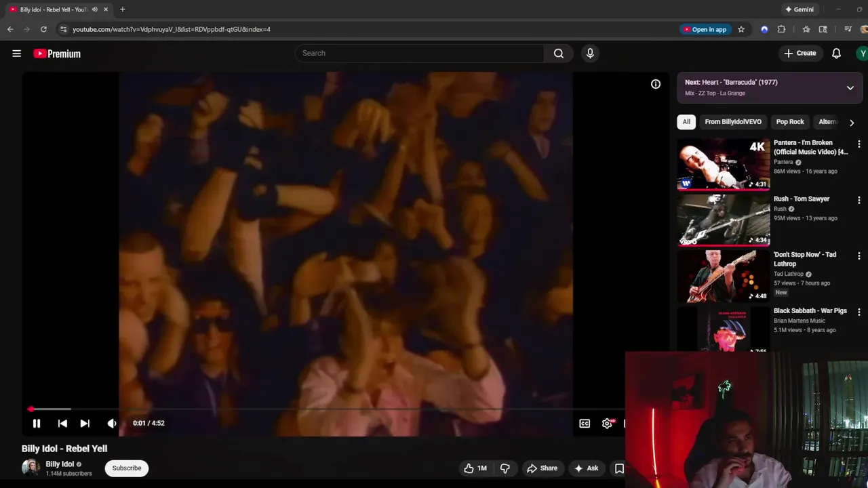
Task: Open the Gemini button
Action: (x=800, y=9)
